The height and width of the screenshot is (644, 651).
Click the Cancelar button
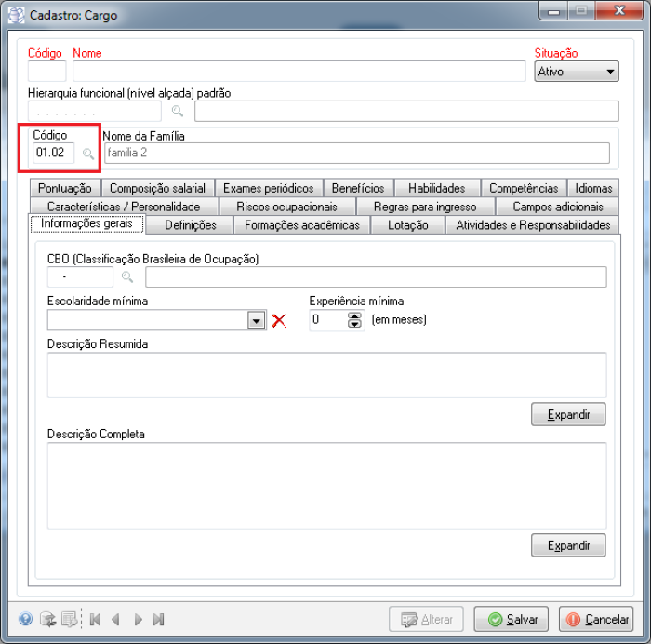click(x=596, y=619)
